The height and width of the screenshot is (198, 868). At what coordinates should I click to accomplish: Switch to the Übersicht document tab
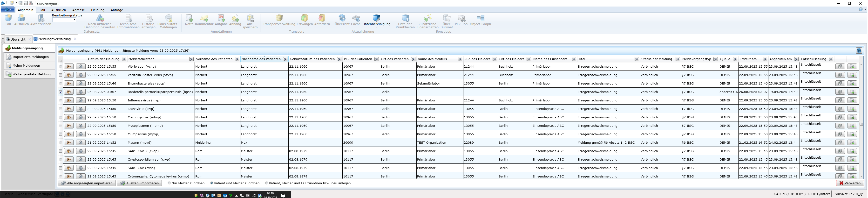18,39
